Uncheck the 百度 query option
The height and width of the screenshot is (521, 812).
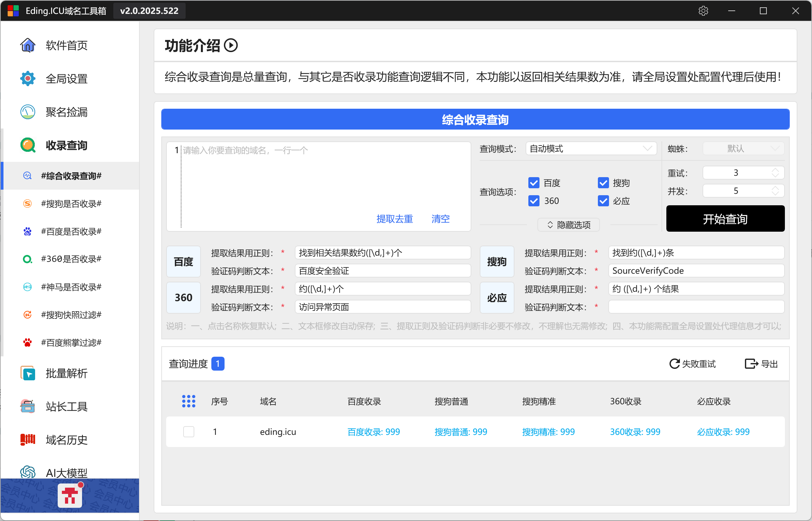[534, 183]
